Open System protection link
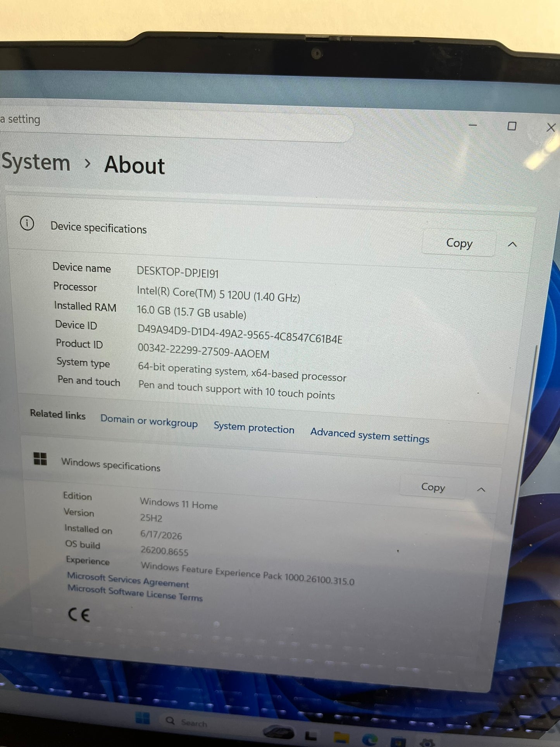Screen dimensions: 560x747 tap(254, 428)
